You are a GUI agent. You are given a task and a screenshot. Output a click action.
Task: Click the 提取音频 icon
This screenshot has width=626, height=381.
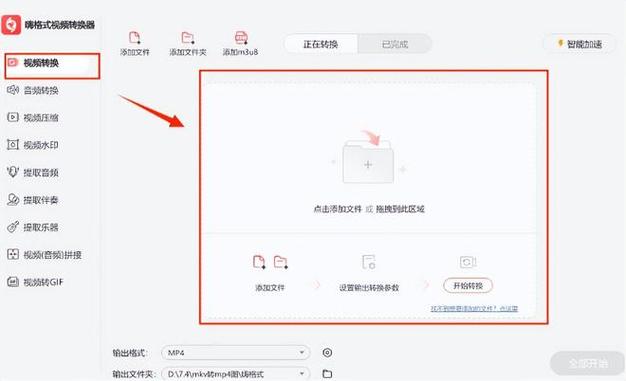coord(13,172)
